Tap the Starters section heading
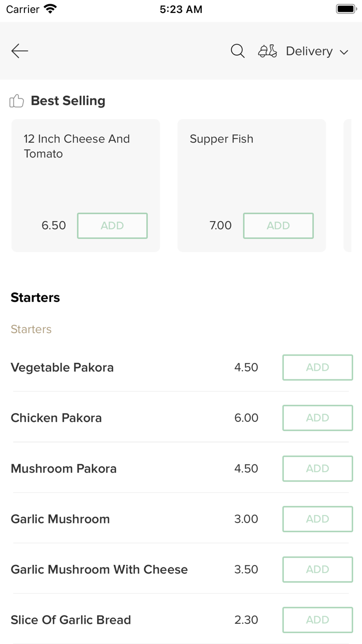The width and height of the screenshot is (362, 644). pos(35,298)
